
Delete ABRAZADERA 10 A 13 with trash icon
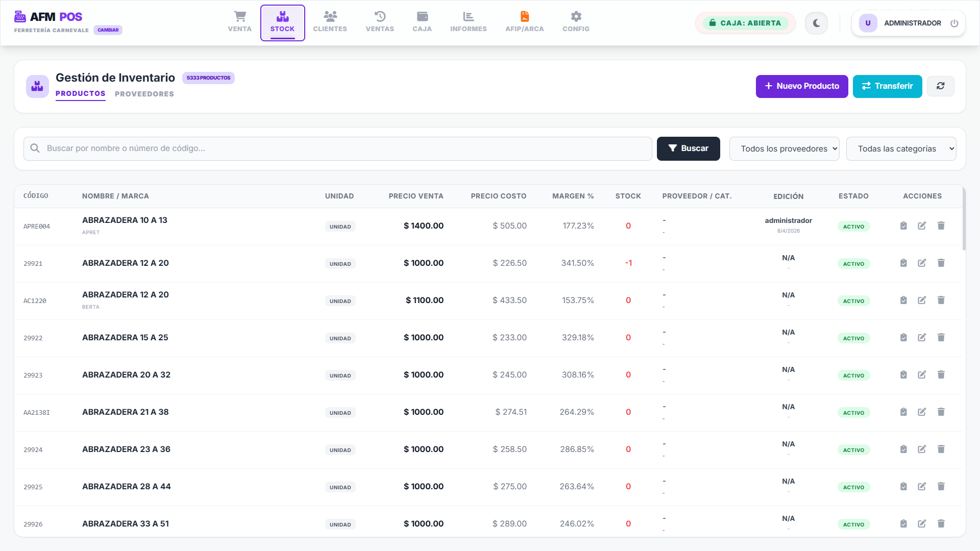pos(941,226)
